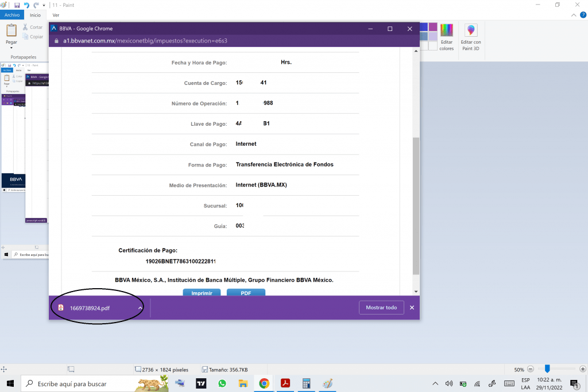Click the Certificación de Pago heading
The width and height of the screenshot is (588, 392).
(148, 250)
